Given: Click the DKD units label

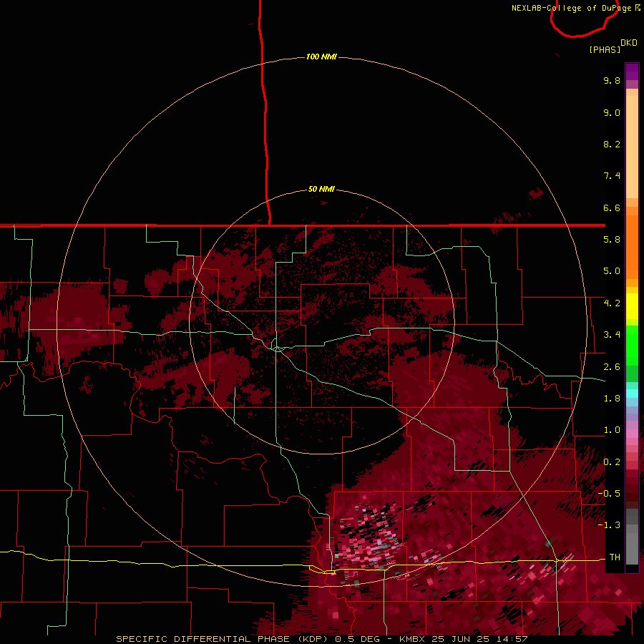Looking at the screenshot, I should 629,43.
